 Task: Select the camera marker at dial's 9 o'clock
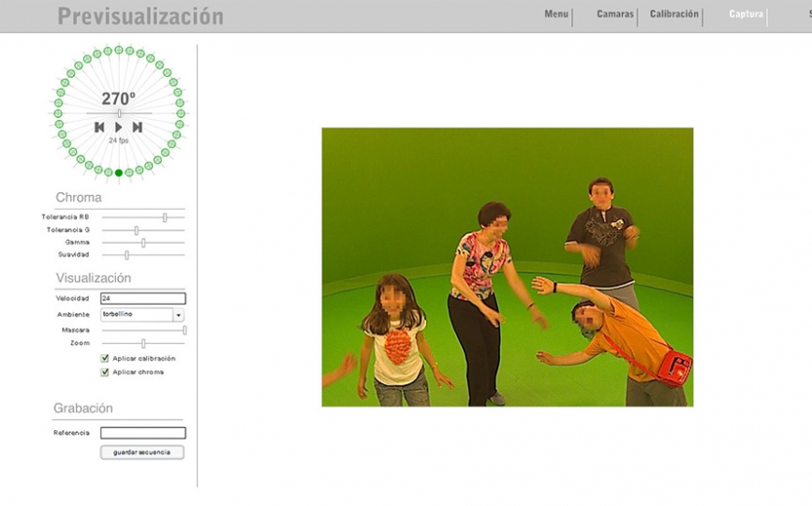coord(58,113)
